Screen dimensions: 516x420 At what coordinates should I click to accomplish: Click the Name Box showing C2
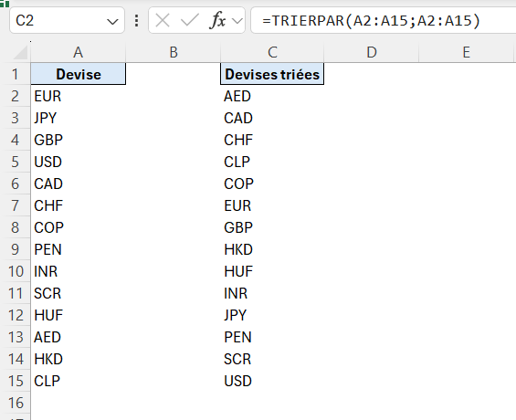pos(67,20)
